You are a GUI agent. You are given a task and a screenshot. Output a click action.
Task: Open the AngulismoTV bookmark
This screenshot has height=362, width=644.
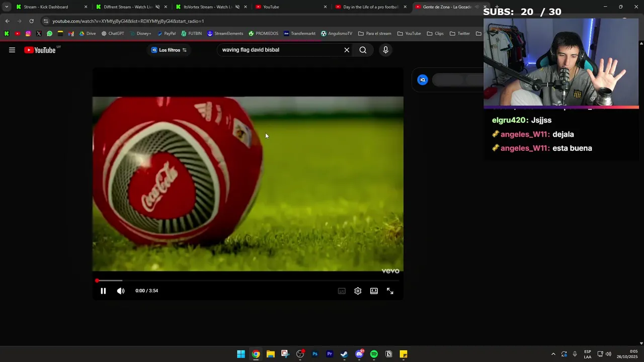click(x=337, y=34)
